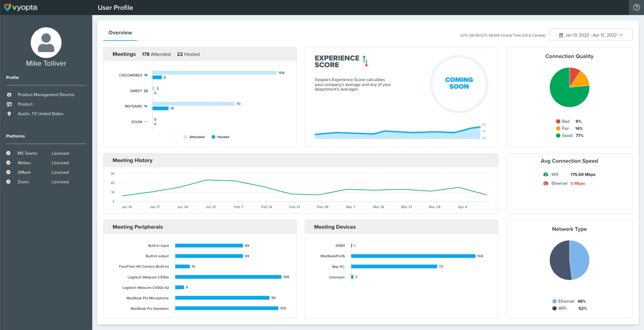Click the GMeet platform icon in Meetings chart
Image resolution: width=644 pixels, height=330 pixels.
[146, 91]
